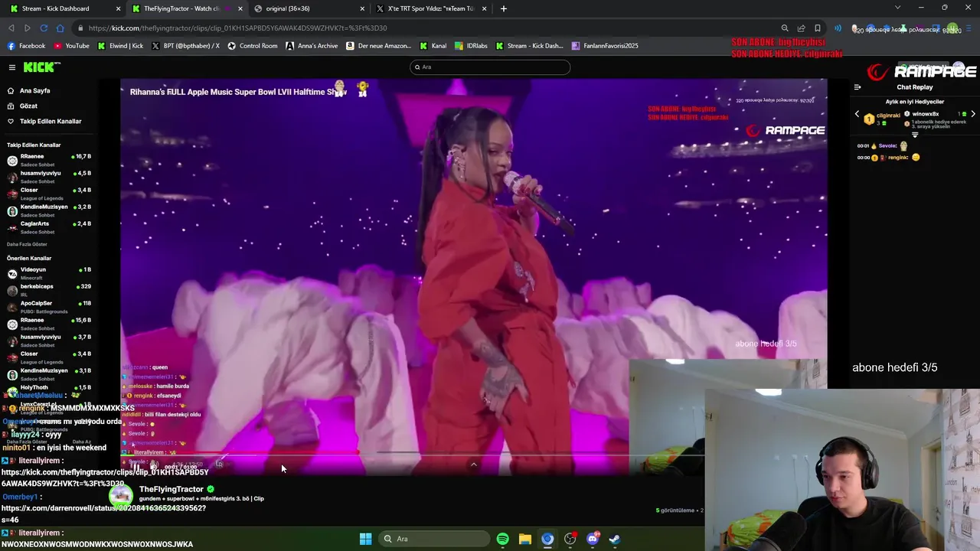
Task: Click renginK's chat replay message
Action: tap(889, 158)
